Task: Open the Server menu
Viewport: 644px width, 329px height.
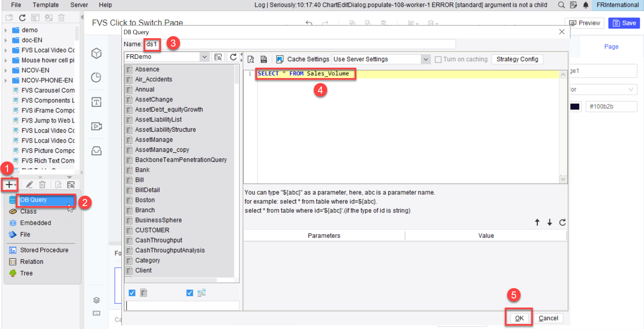Action: tap(79, 5)
